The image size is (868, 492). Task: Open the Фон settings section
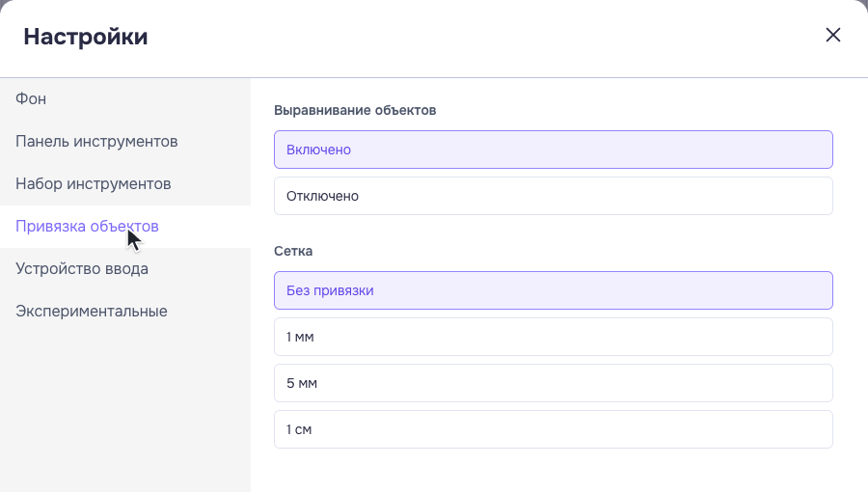coord(125,99)
